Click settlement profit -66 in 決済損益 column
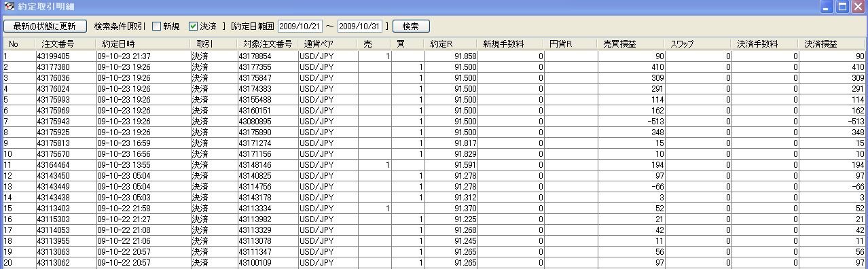The image size is (868, 269). [858, 187]
